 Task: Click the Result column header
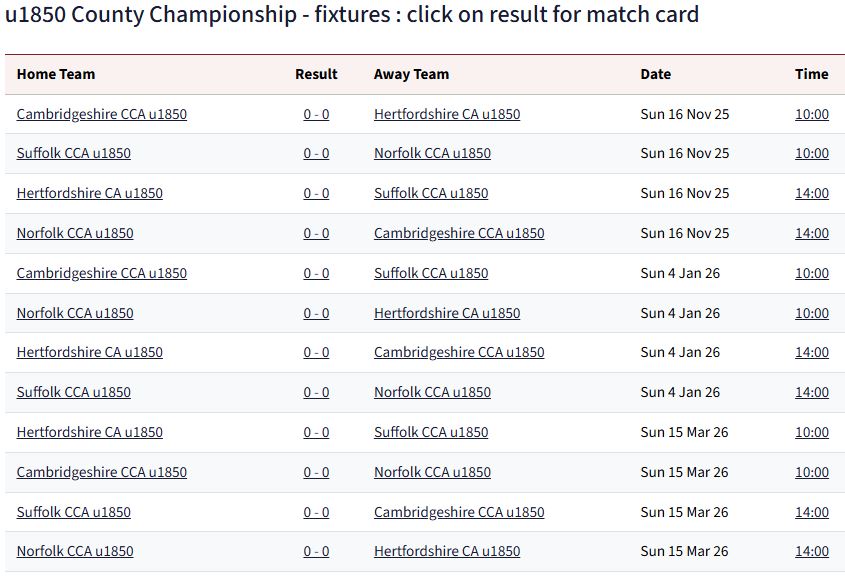(316, 74)
